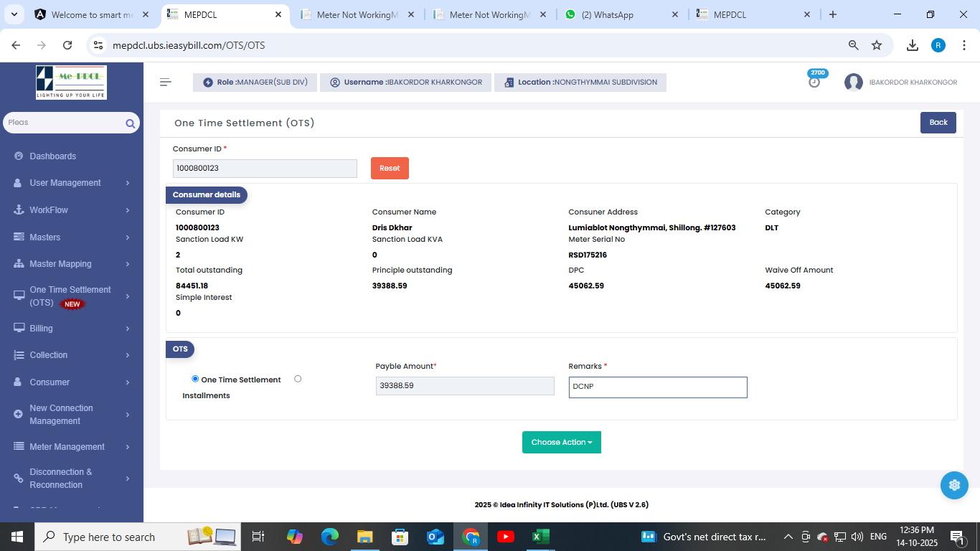The height and width of the screenshot is (551, 980).
Task: Bookmark this page with the star icon
Action: pos(877,45)
